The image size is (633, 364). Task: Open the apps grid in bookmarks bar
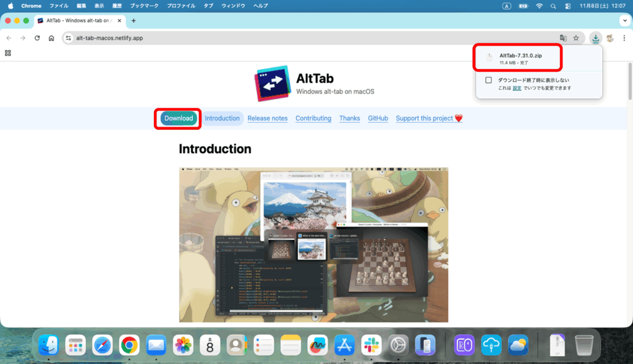(8, 53)
